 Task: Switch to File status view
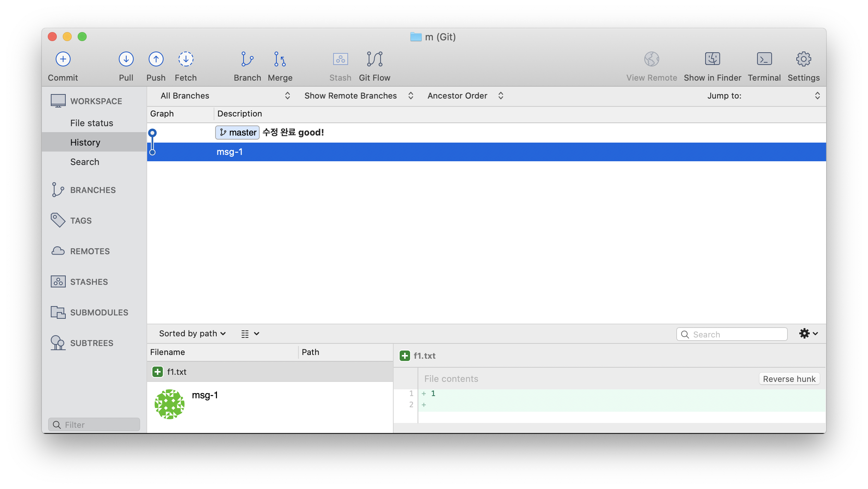click(x=92, y=123)
